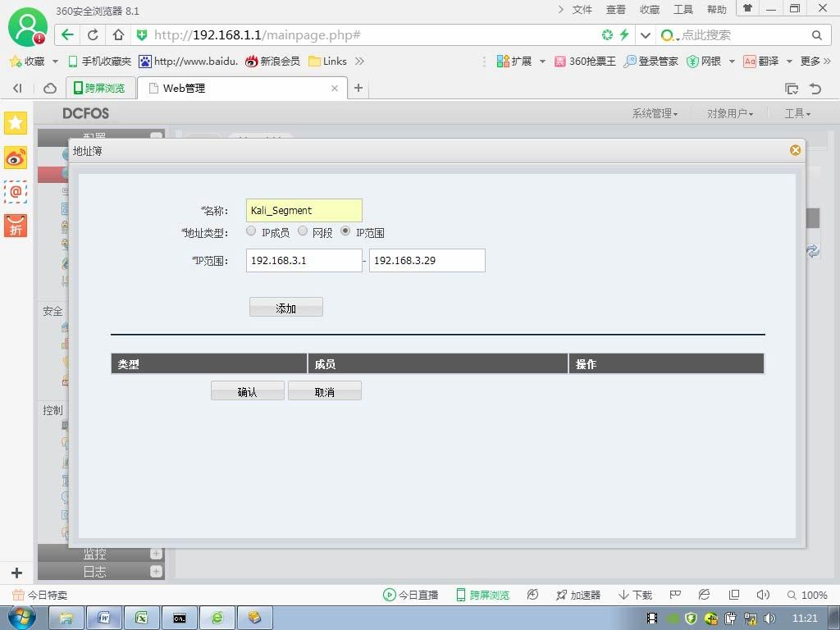Screen dimensions: 840x630
Task: Click the browser address bar URL
Action: click(257, 35)
